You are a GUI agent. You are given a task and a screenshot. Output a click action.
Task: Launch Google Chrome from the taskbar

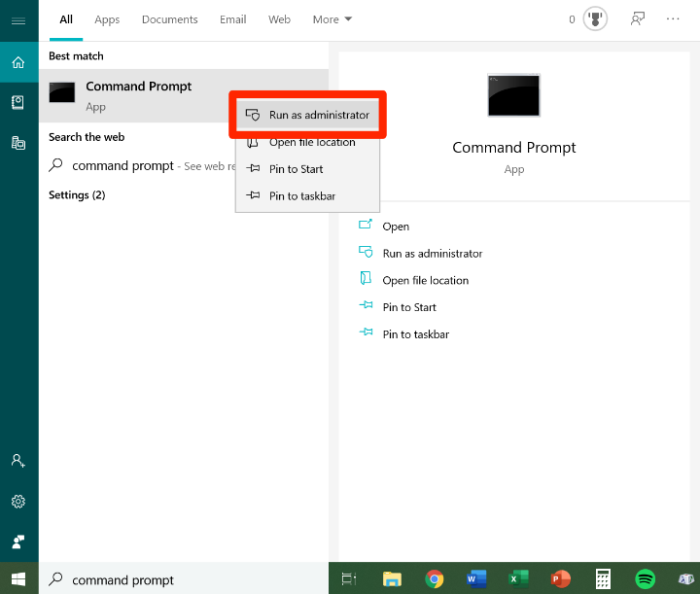(x=435, y=578)
